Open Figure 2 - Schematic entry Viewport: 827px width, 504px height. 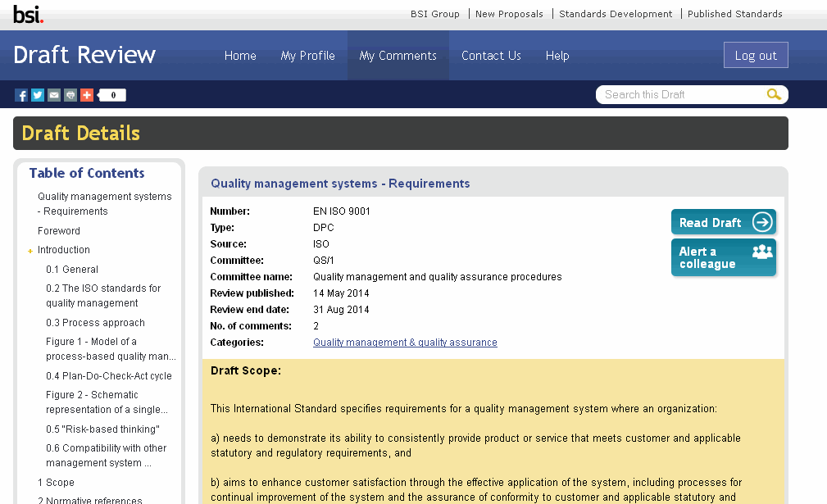[107, 402]
